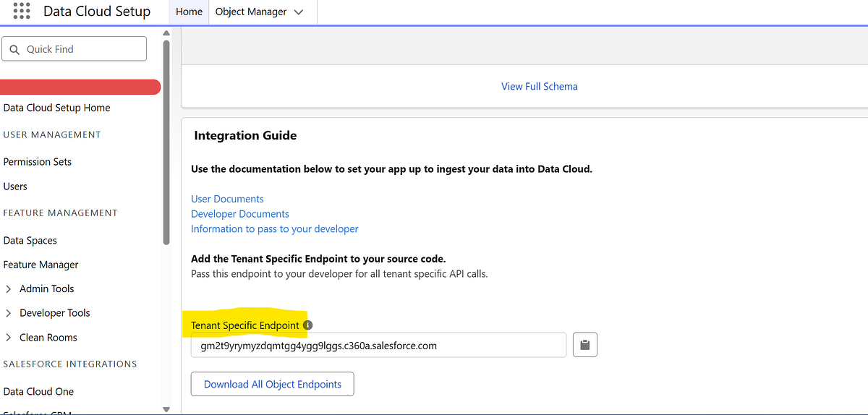Switch to the Home tab
This screenshot has width=868, height=415.
[x=189, y=12]
